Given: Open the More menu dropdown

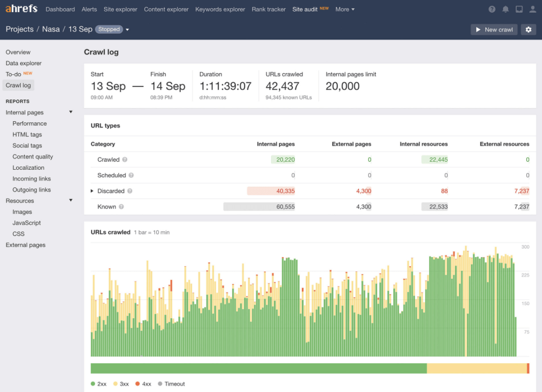Looking at the screenshot, I should 345,9.
